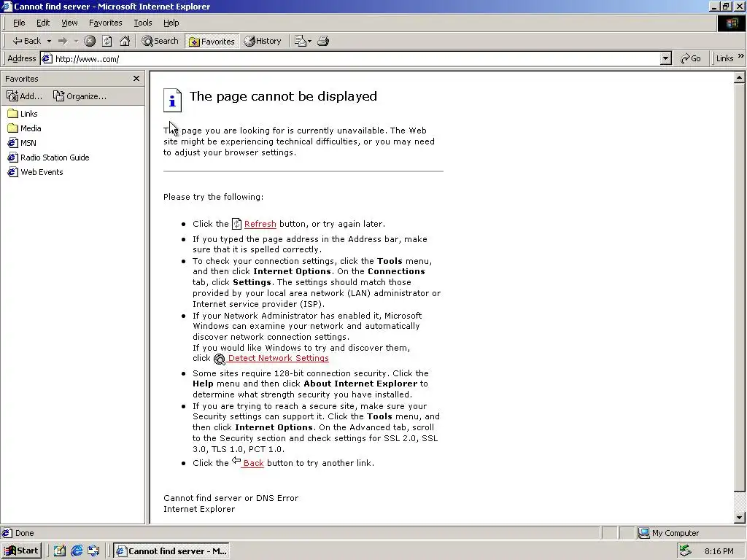The height and width of the screenshot is (560, 747).
Task: Expand the Links toolbar chevron
Action: (x=741, y=56)
